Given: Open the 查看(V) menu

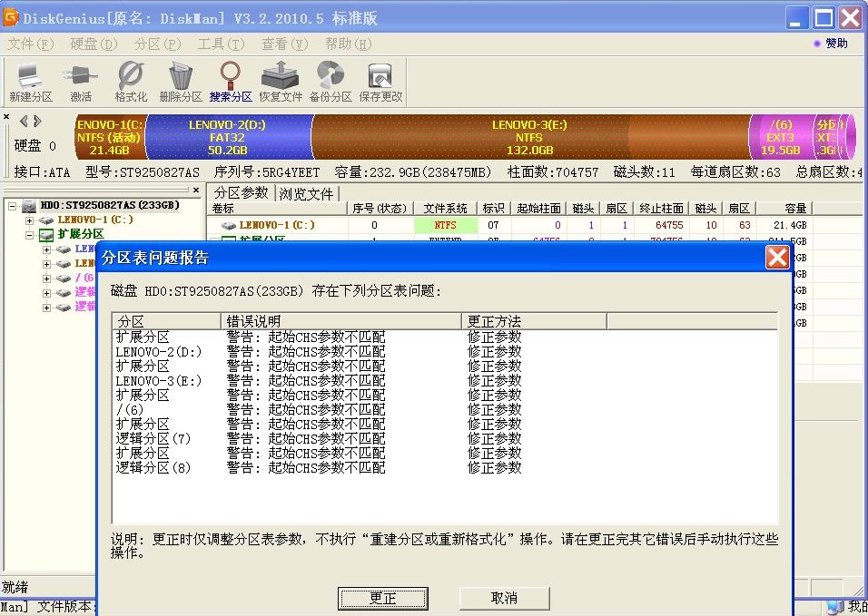Looking at the screenshot, I should pos(284,44).
